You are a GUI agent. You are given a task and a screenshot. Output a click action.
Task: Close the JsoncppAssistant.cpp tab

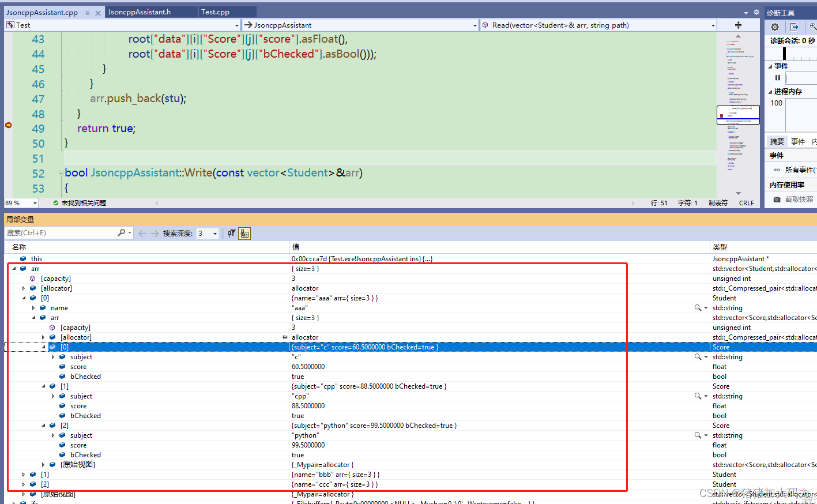98,13
